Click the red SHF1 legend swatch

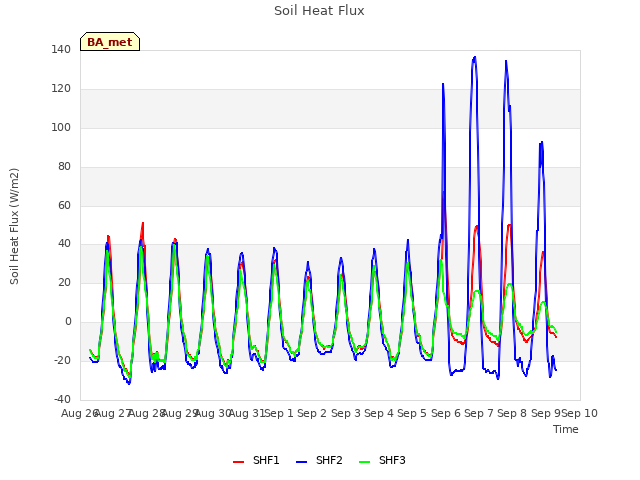point(238,462)
